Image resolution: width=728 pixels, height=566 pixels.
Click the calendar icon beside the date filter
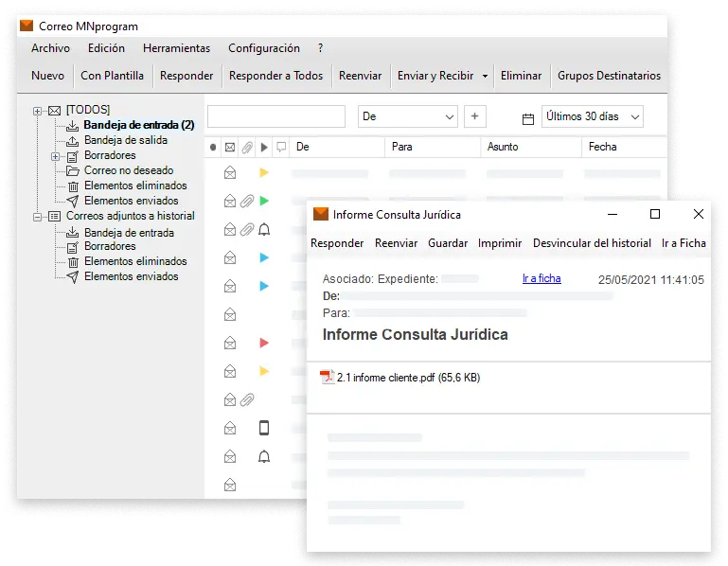coord(528,118)
